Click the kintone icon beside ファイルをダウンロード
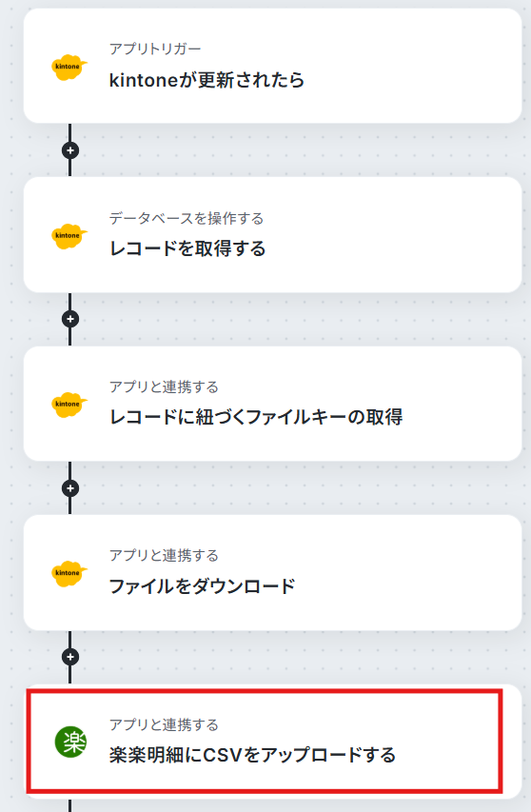The width and height of the screenshot is (531, 812). click(69, 573)
